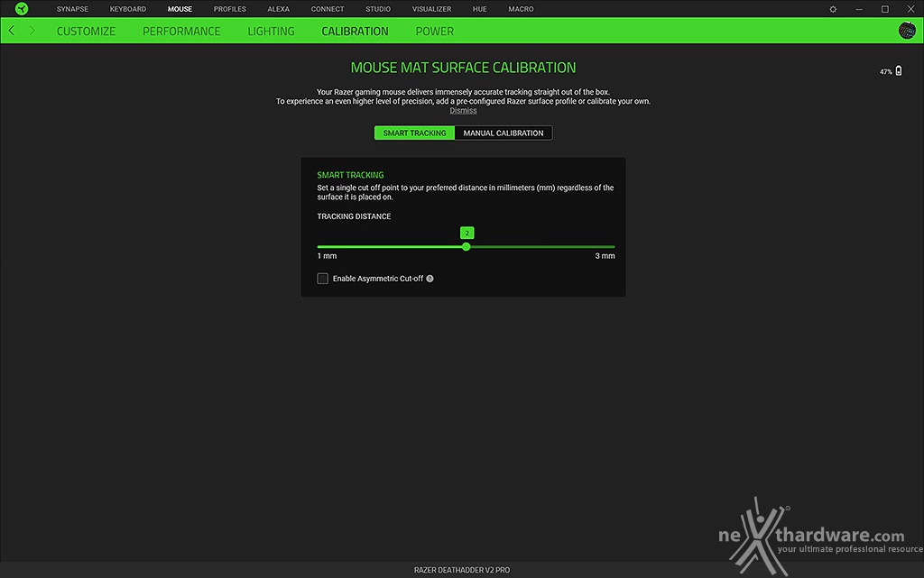Open the PROFILES tab
This screenshot has width=924, height=578.
[230, 9]
